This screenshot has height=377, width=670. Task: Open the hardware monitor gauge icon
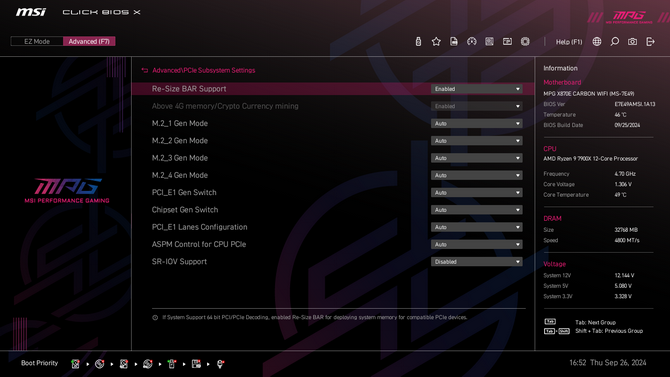pos(472,41)
